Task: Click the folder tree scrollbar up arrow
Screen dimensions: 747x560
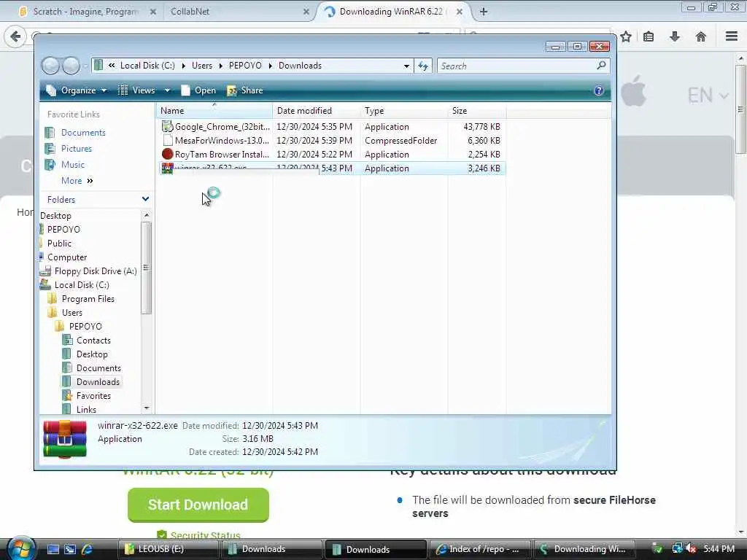Action: coord(147,215)
